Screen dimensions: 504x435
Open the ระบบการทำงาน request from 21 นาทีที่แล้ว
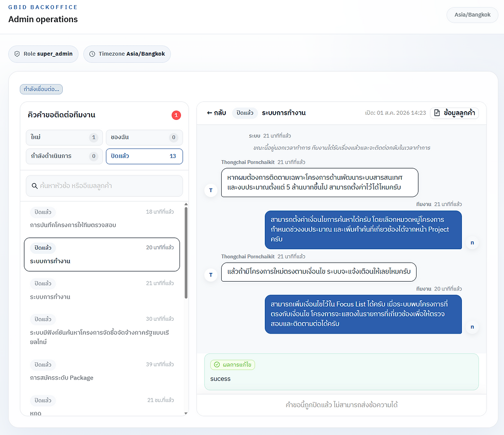pyautogui.click(x=102, y=290)
